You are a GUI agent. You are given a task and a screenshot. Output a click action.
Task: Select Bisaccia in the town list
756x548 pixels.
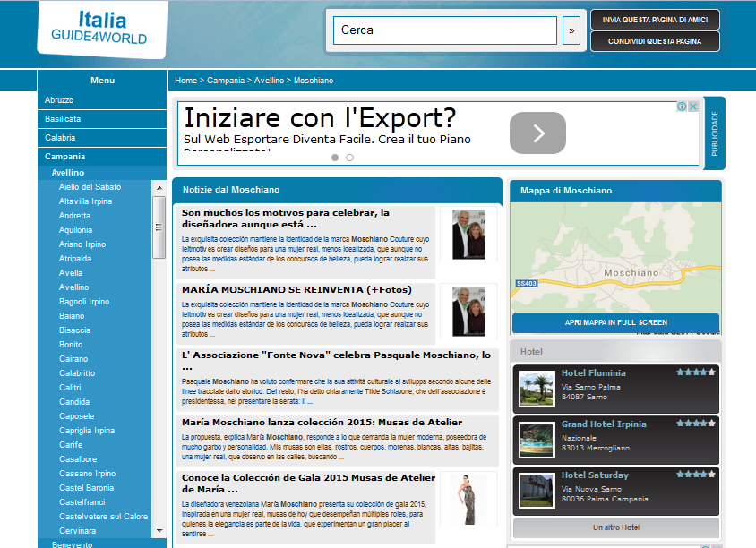74,330
